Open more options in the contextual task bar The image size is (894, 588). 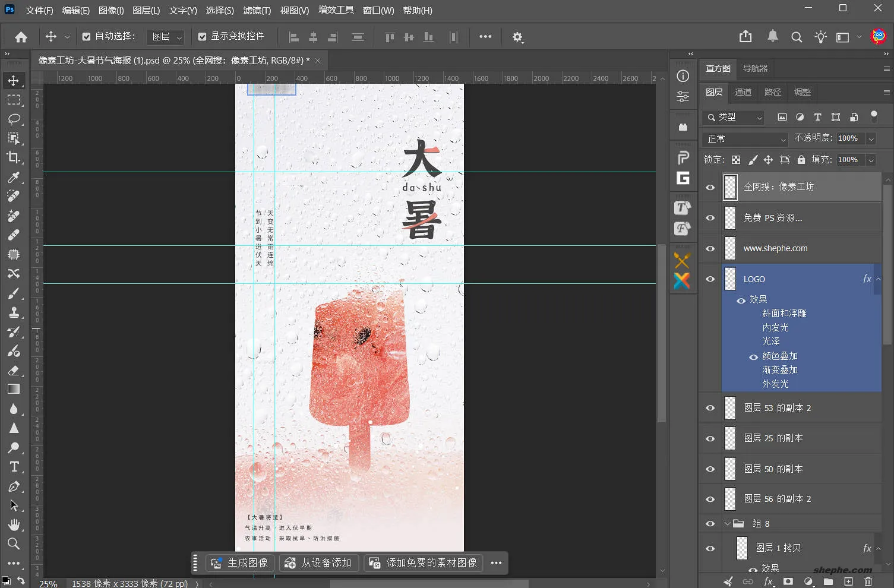coord(497,563)
